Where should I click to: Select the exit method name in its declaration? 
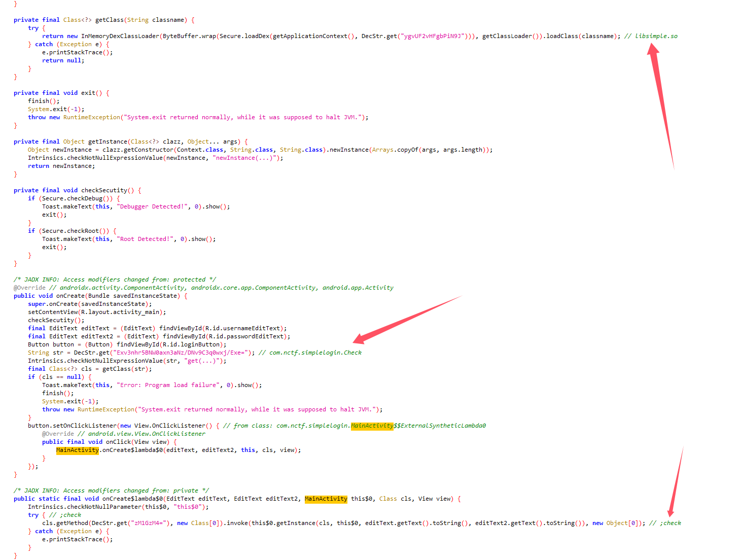point(88,93)
